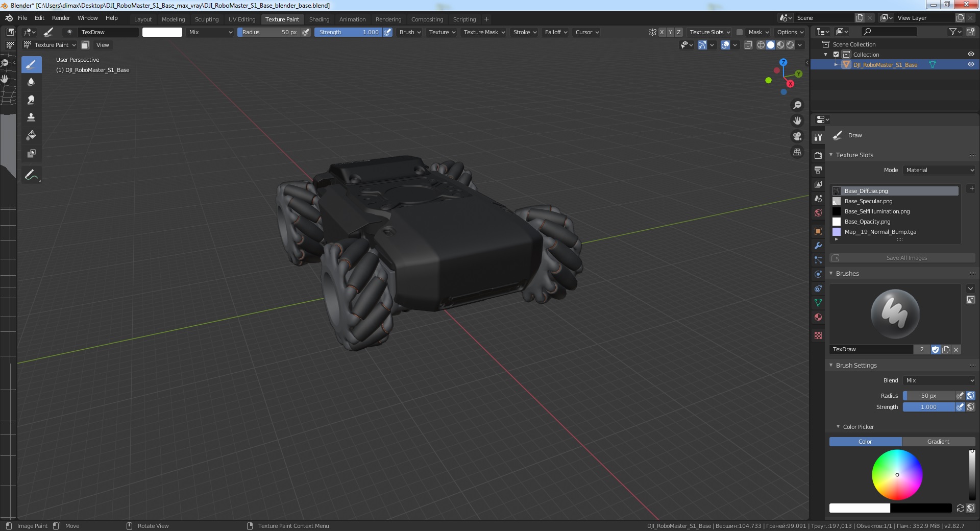Click the Save All Images button

click(902, 258)
